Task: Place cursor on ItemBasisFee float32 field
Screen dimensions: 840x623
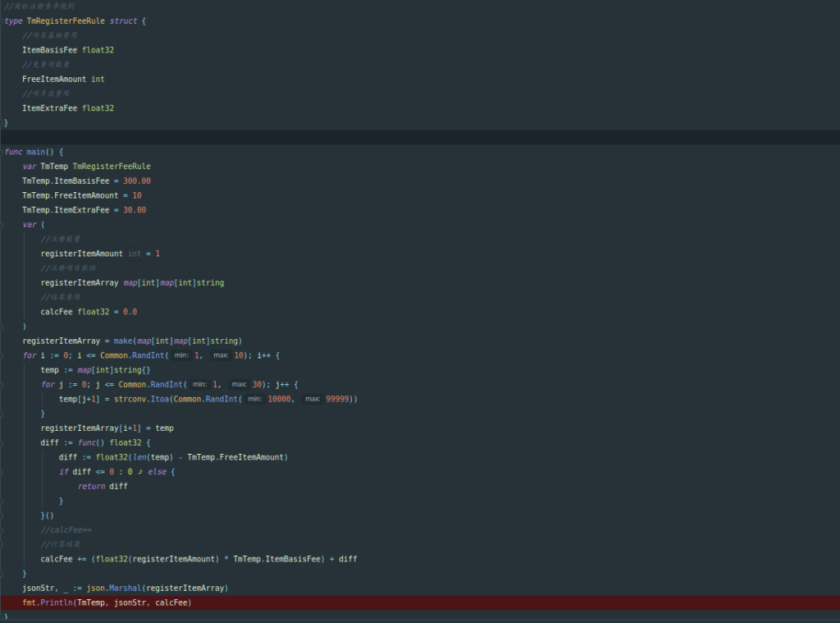Action: tap(68, 50)
